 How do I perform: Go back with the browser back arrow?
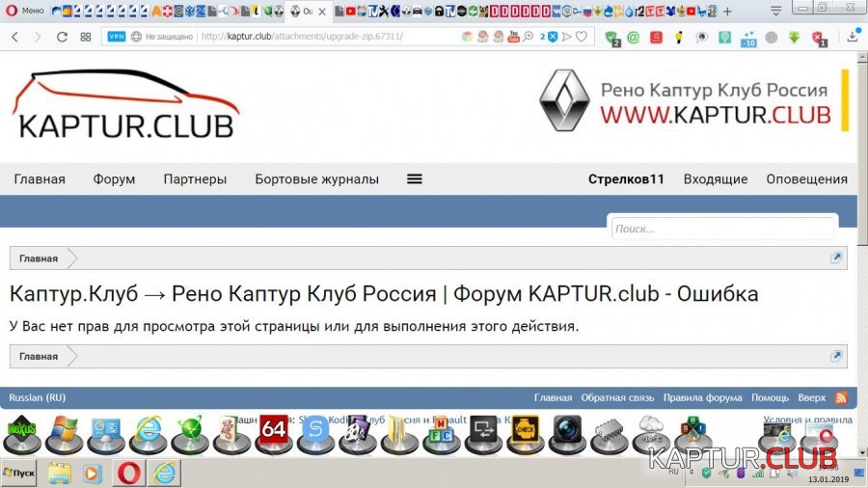pos(14,37)
